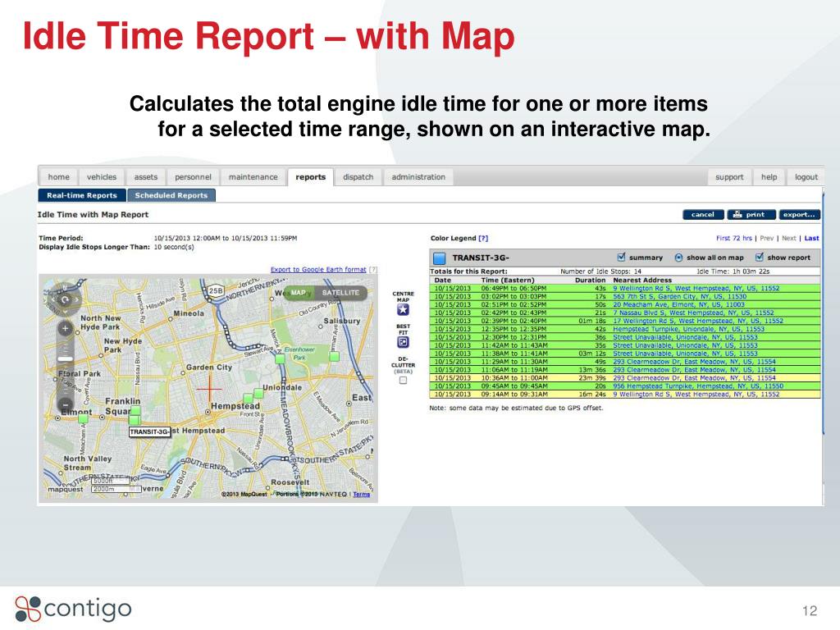Select Real-time Reports sub-tab
Viewport: 840px width, 630px height.
(81, 195)
